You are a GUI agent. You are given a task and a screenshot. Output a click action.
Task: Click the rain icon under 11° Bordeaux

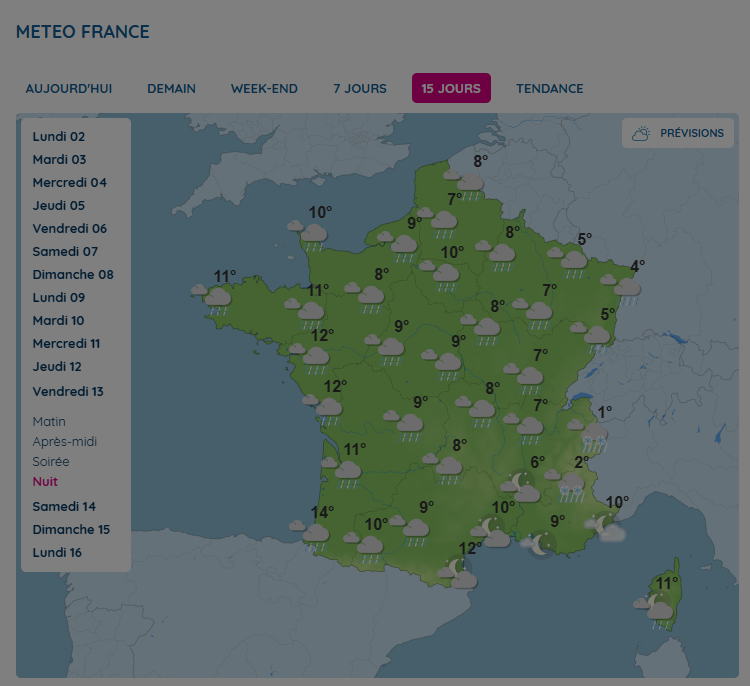pyautogui.click(x=341, y=473)
